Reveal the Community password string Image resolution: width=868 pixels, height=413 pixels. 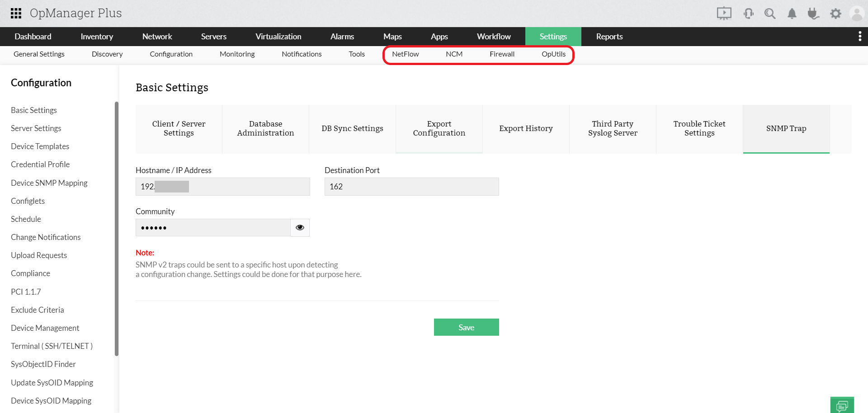[299, 227]
